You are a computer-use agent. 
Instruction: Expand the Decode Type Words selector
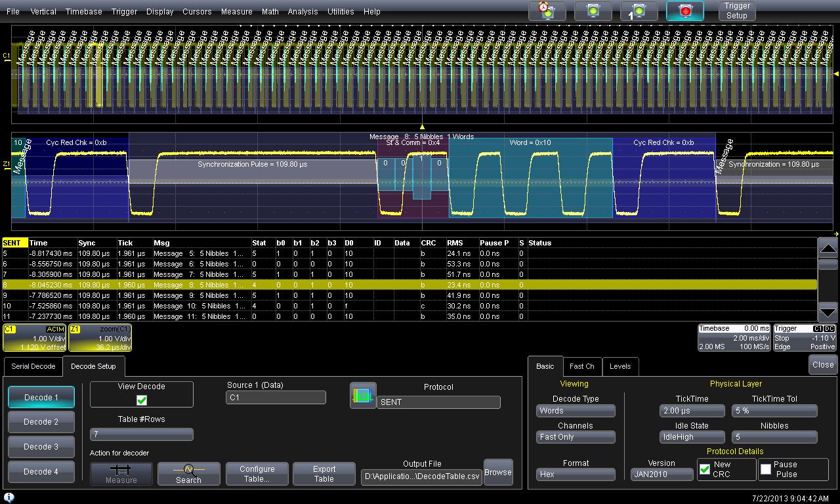576,411
